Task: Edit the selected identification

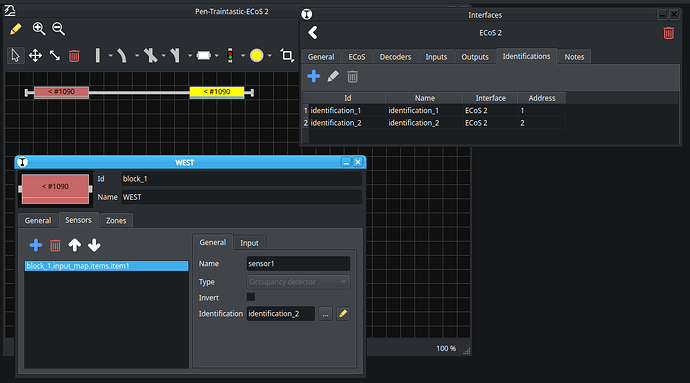Action: [x=333, y=77]
